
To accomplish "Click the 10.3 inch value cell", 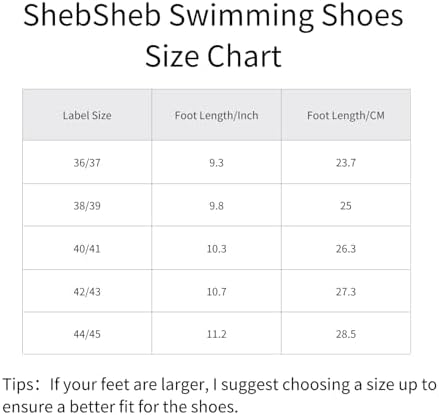I will coord(216,248).
